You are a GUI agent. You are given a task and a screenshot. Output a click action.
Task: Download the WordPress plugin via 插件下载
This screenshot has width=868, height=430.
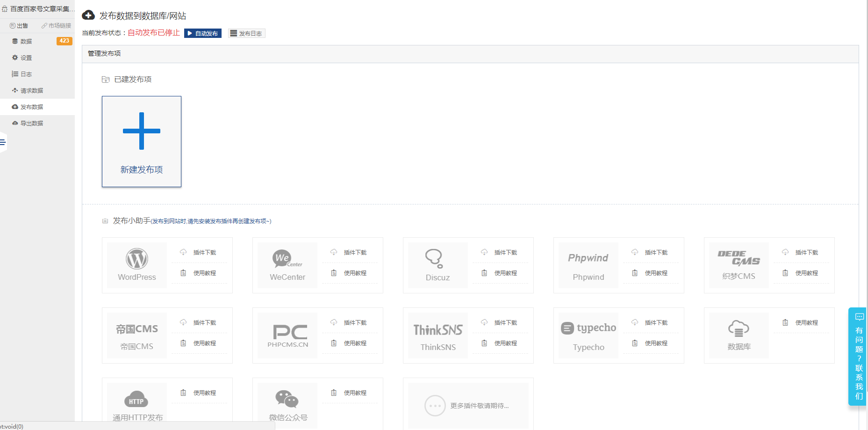(204, 252)
